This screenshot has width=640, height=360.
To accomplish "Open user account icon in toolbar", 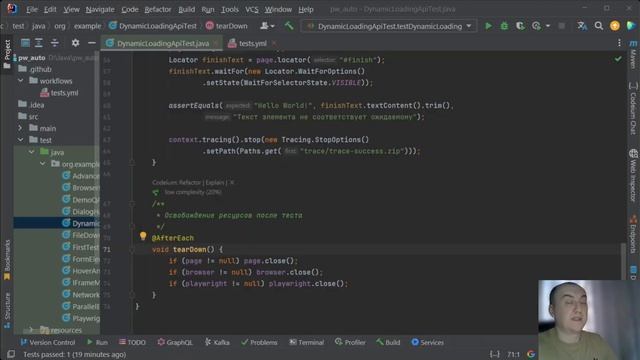I will click(x=267, y=26).
